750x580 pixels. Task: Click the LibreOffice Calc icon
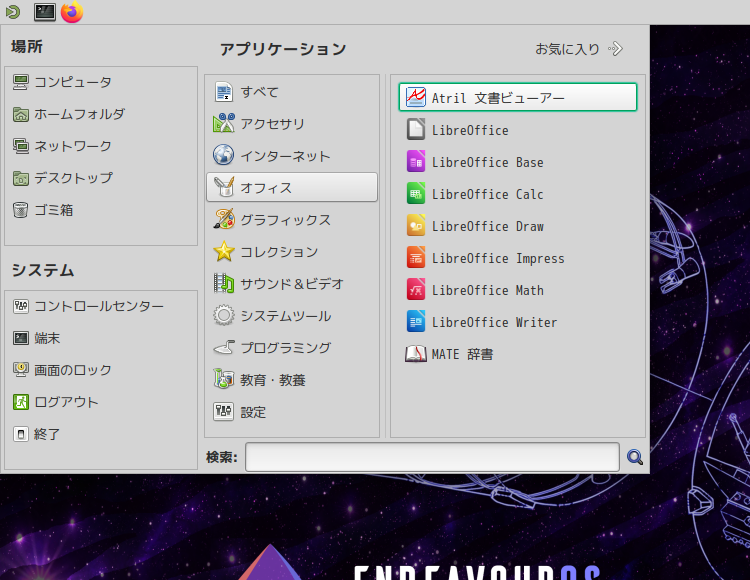[x=416, y=194]
